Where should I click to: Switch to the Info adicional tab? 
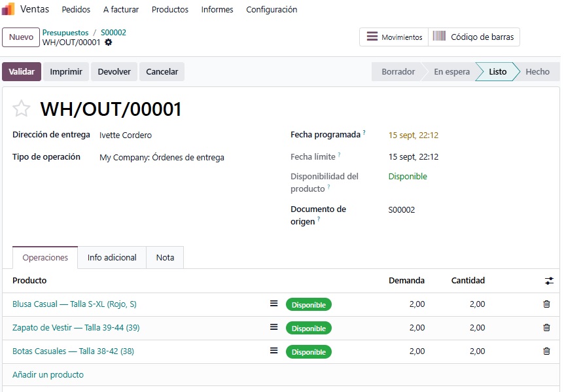[112, 257]
